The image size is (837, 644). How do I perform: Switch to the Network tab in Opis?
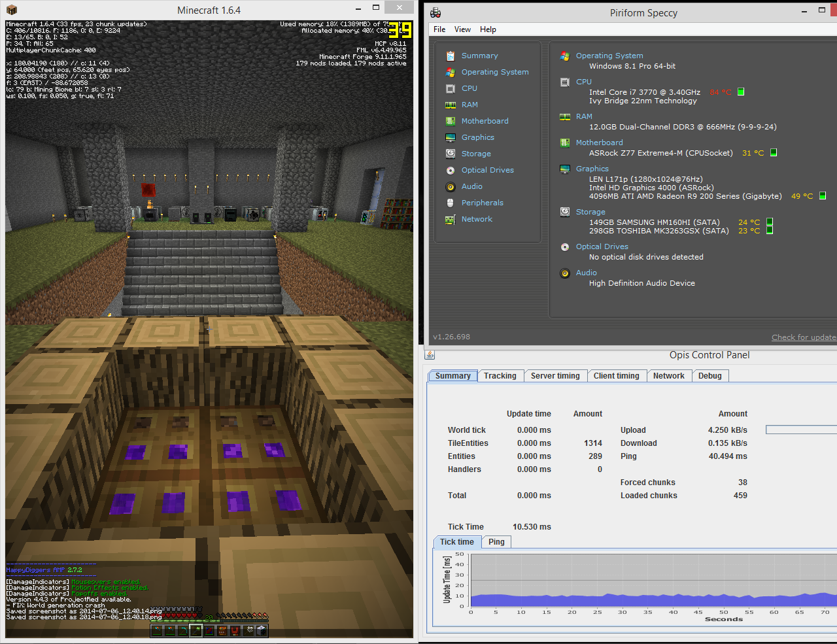pos(669,376)
